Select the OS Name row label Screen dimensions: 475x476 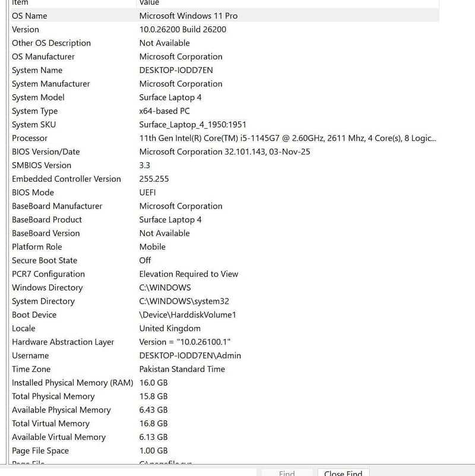click(x=30, y=16)
